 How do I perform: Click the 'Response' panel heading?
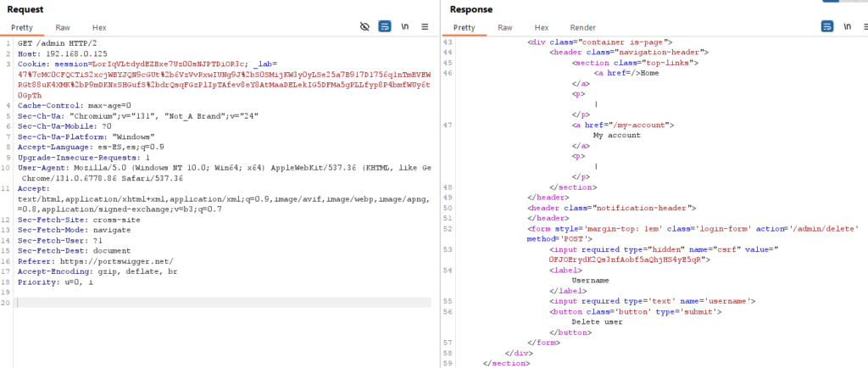pyautogui.click(x=471, y=10)
